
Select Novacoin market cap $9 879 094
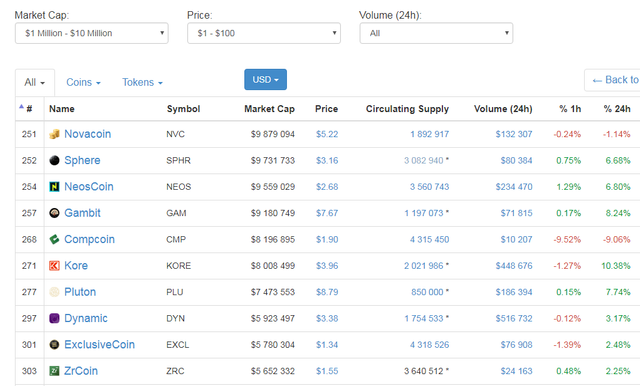[x=273, y=134]
